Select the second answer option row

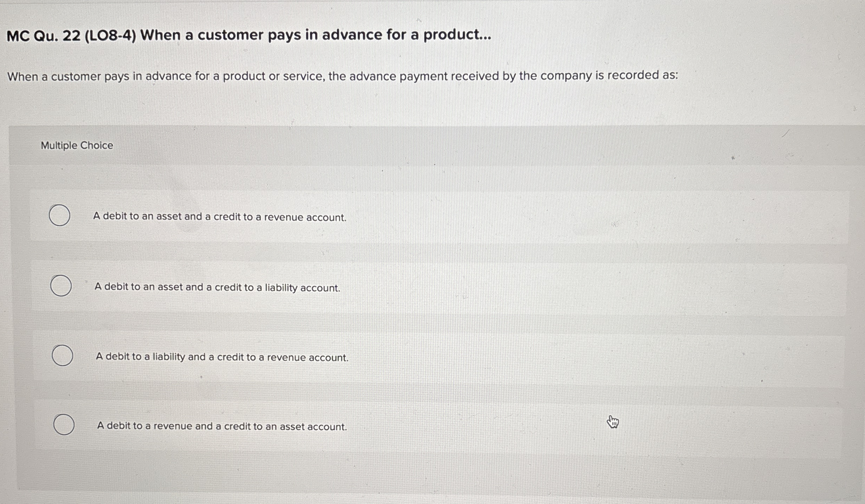point(217,287)
